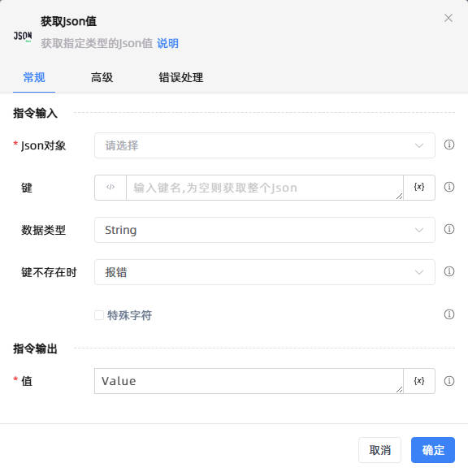
Task: Show info for Json对象 field
Action: click(449, 145)
